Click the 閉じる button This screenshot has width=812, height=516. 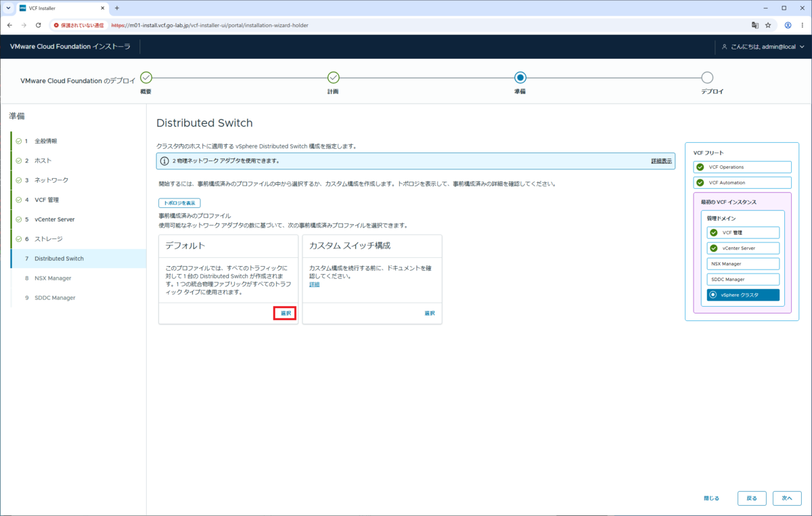point(711,498)
